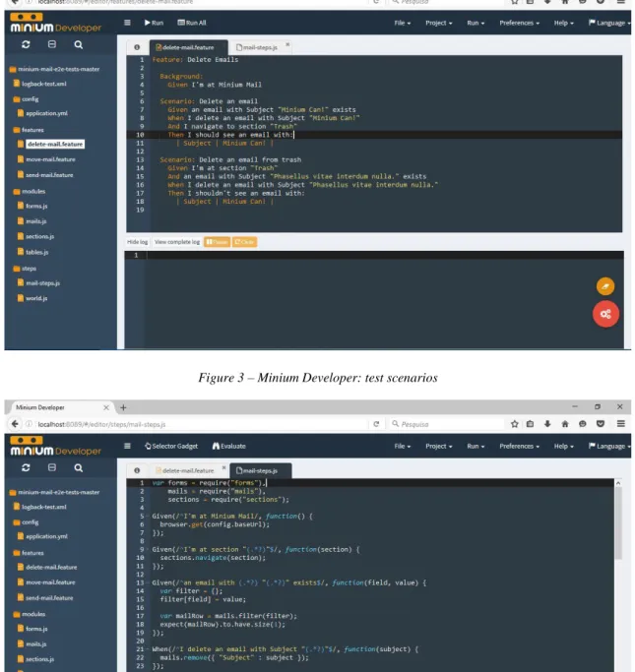Fold code at line 5 in lower editor
Viewport: 635px width, 672px height.
click(x=148, y=516)
